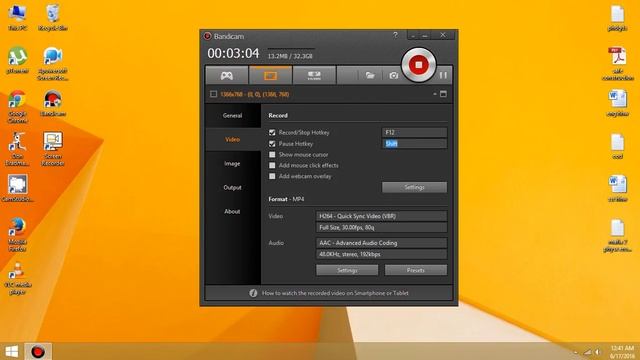Select the Video tab

coord(233,140)
